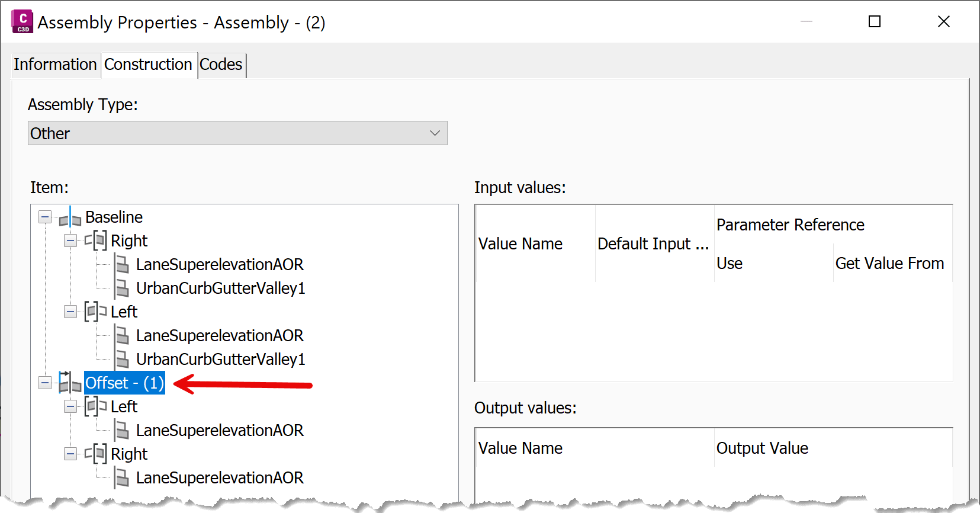Click the Left group icon under Offset
Screen dimensions: 980x513
96,406
